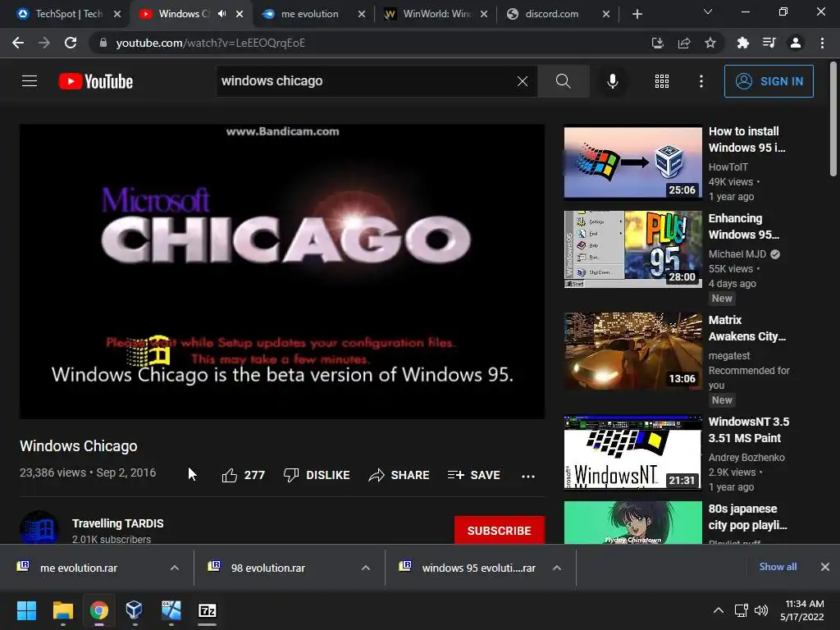Click the install app icon in address bar
This screenshot has width=840, height=630.
tap(657, 43)
